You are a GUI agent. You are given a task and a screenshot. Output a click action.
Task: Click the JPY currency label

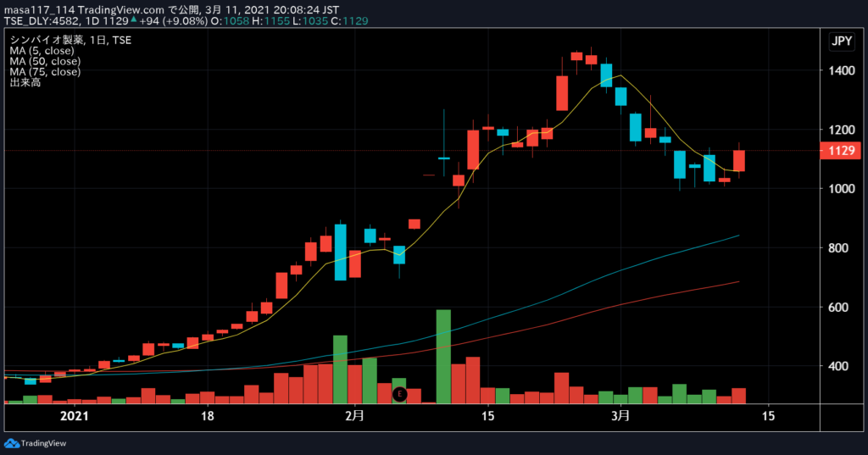[x=842, y=42]
